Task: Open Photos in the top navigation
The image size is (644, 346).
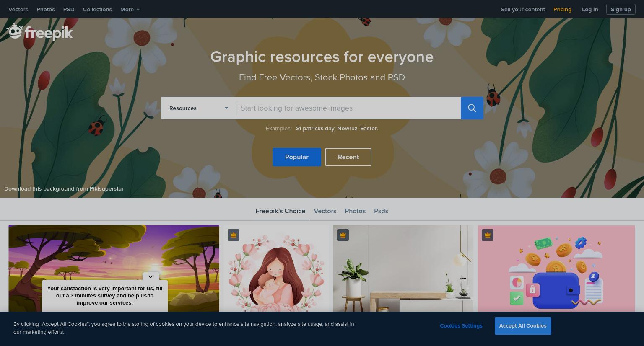Action: coord(46,9)
